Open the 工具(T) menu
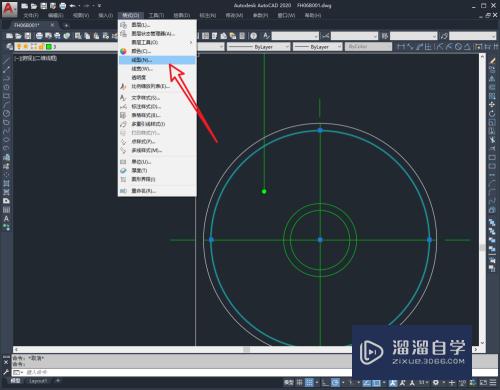The height and width of the screenshot is (390, 500). [x=156, y=15]
